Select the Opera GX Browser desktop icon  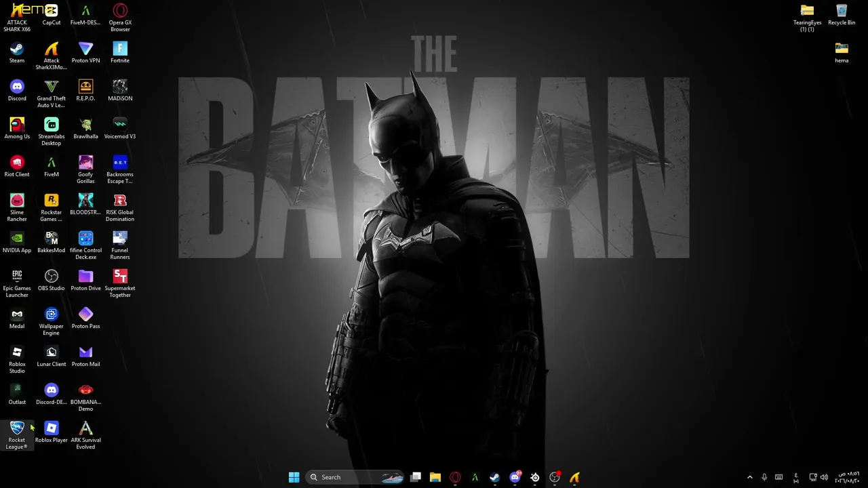click(120, 18)
